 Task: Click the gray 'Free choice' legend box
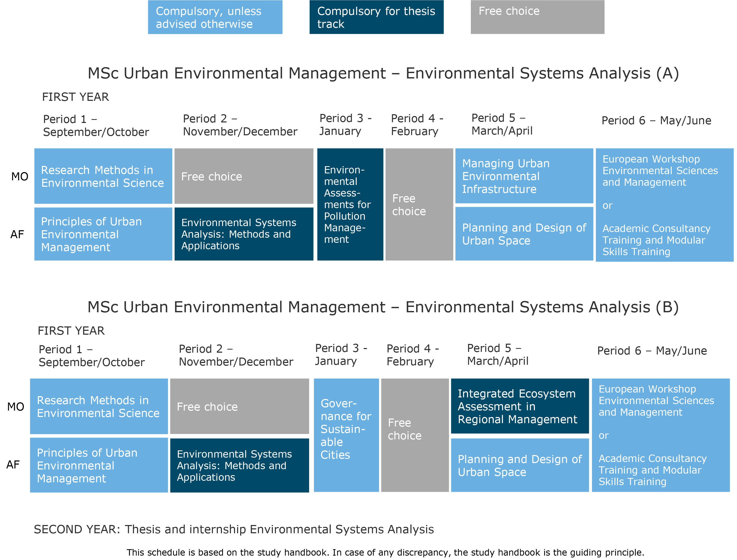(537, 17)
